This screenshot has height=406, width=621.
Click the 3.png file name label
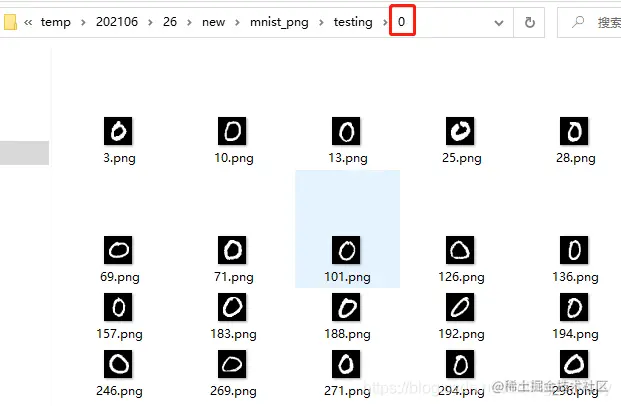point(119,158)
